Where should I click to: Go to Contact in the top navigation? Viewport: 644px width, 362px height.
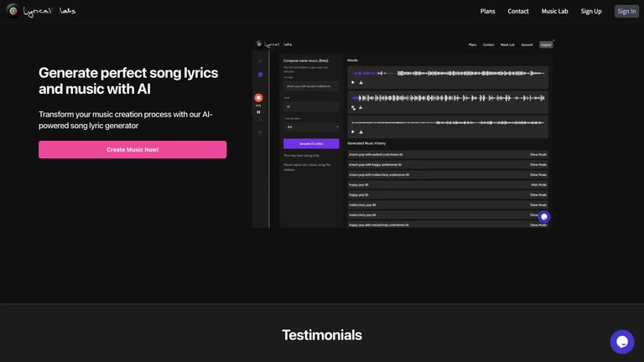[x=518, y=11]
